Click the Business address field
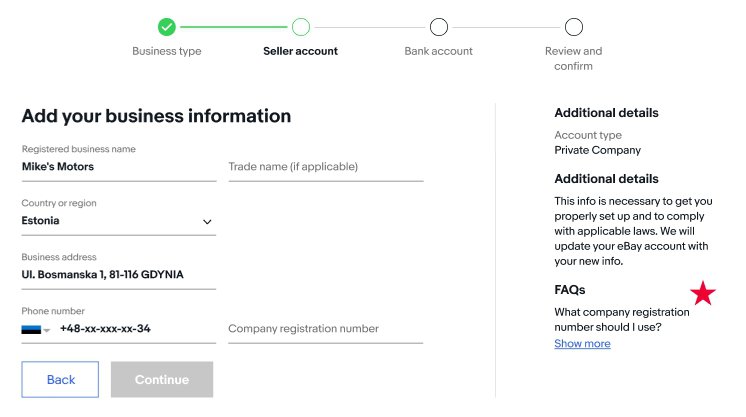 118,274
